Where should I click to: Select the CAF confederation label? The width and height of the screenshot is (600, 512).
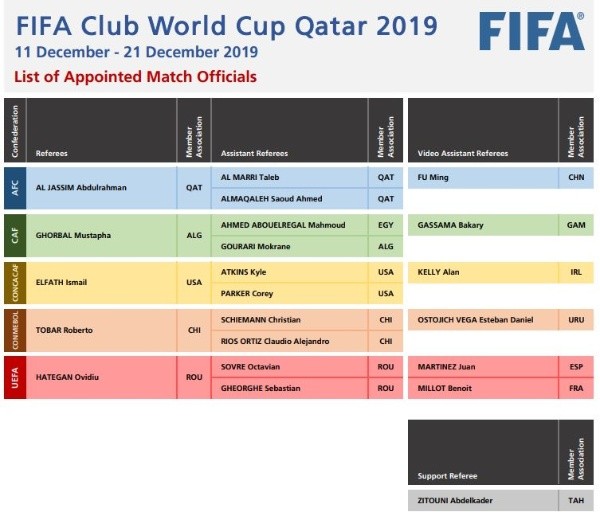pos(14,235)
